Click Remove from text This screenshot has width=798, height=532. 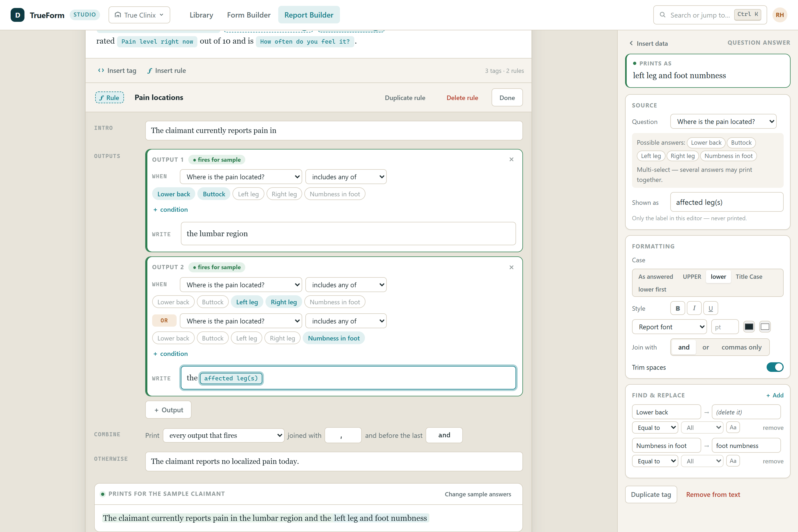coord(713,494)
